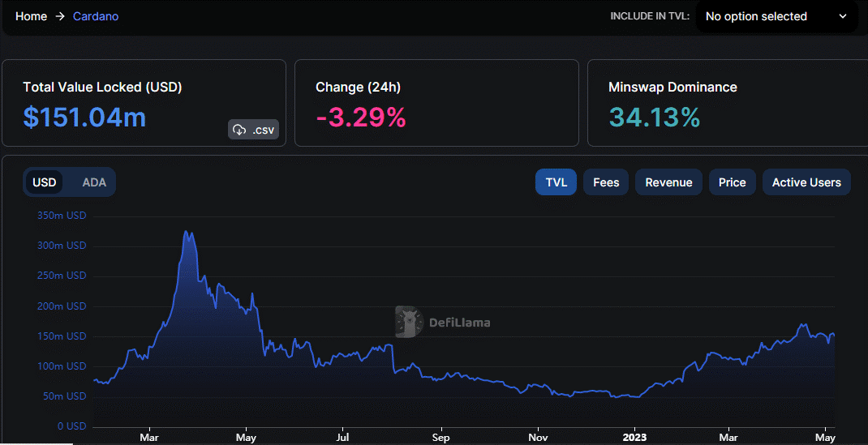Toggle the TVL chart series
The width and height of the screenshot is (868, 445).
click(x=556, y=182)
